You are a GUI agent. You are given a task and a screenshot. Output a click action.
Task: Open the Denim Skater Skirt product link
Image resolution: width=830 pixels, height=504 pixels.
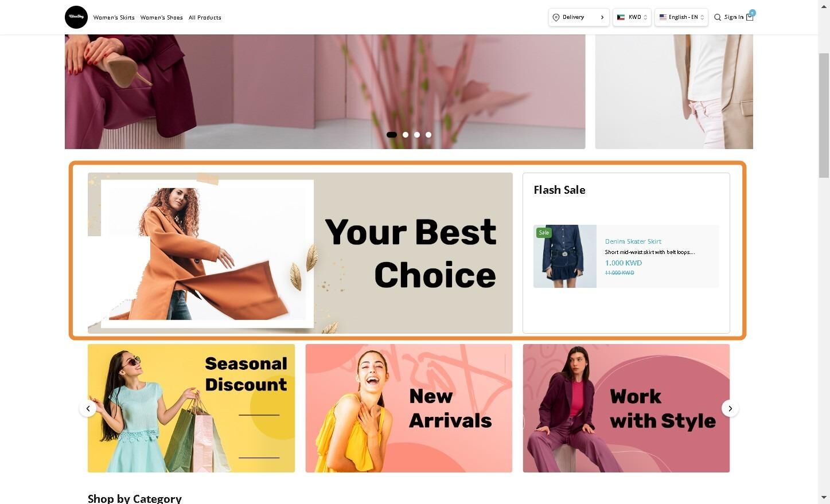(x=633, y=241)
